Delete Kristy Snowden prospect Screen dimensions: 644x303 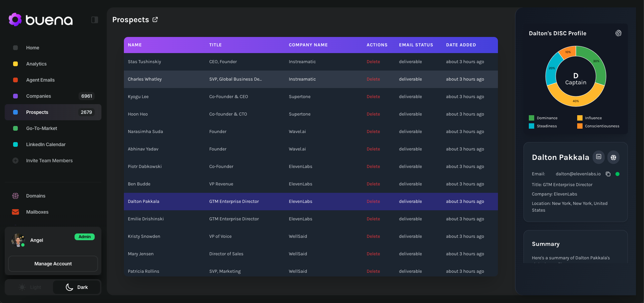pyautogui.click(x=373, y=236)
